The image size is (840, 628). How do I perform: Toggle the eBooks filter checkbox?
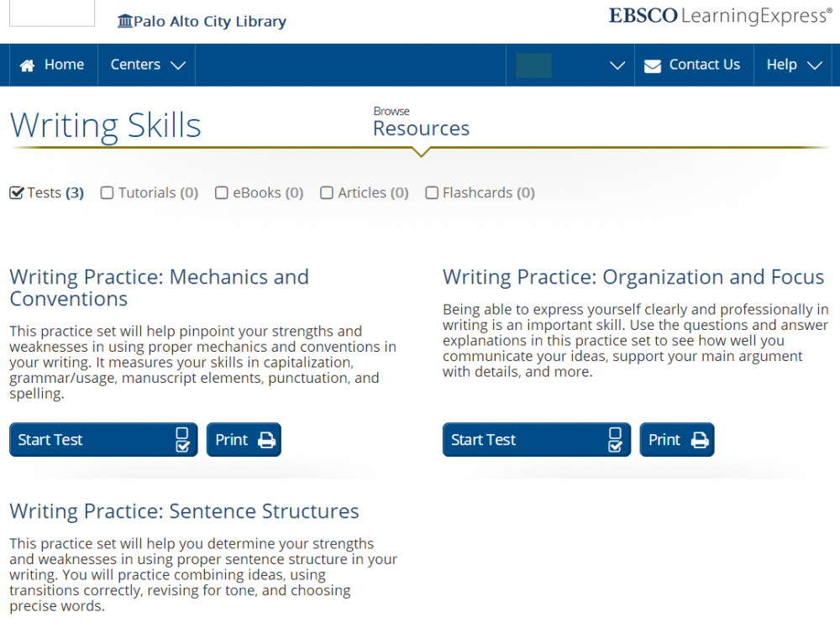(x=222, y=193)
